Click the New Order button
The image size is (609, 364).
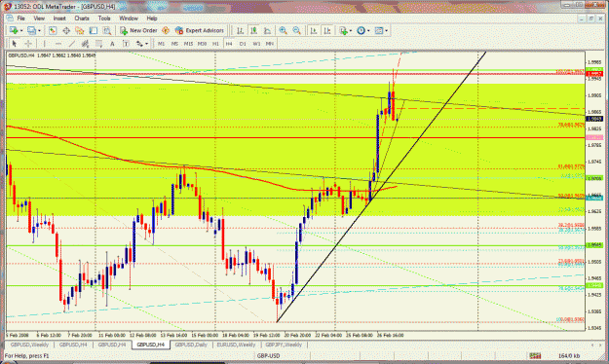pyautogui.click(x=138, y=30)
